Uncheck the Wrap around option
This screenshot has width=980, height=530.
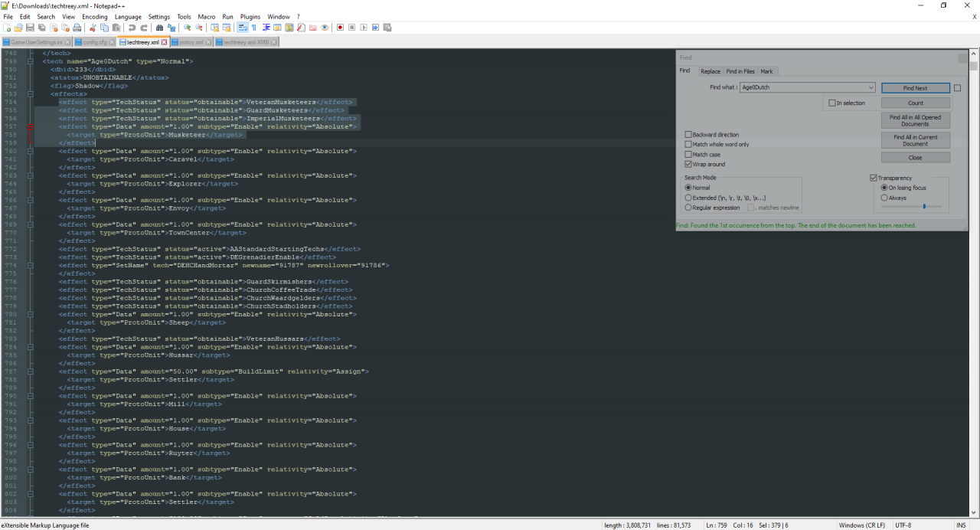coord(688,164)
